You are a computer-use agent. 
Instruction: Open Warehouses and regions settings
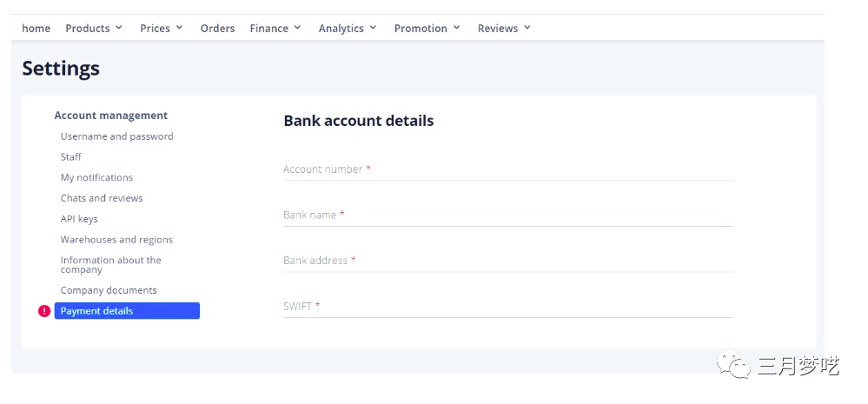point(116,240)
